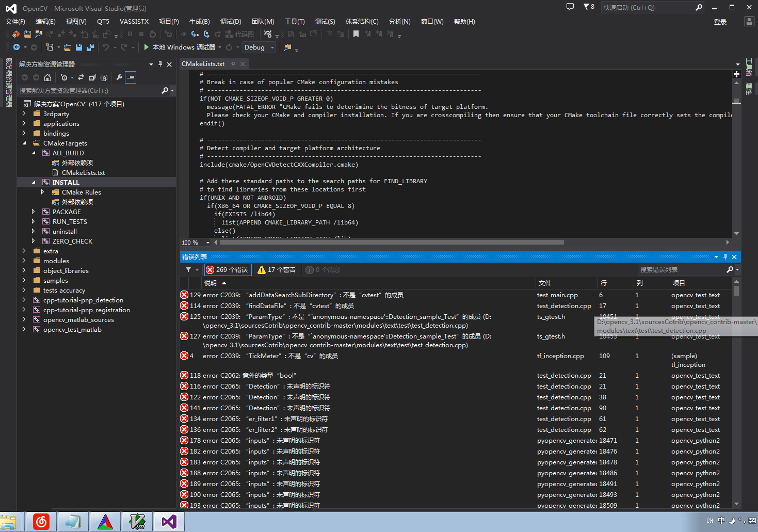Open Properties wrench icon in Solution Explorer
The width and height of the screenshot is (758, 532).
(119, 77)
